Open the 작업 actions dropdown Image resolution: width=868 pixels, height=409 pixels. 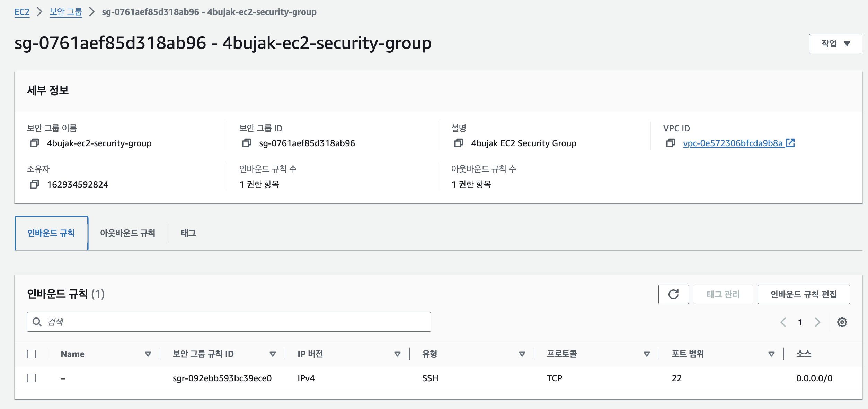coord(835,44)
